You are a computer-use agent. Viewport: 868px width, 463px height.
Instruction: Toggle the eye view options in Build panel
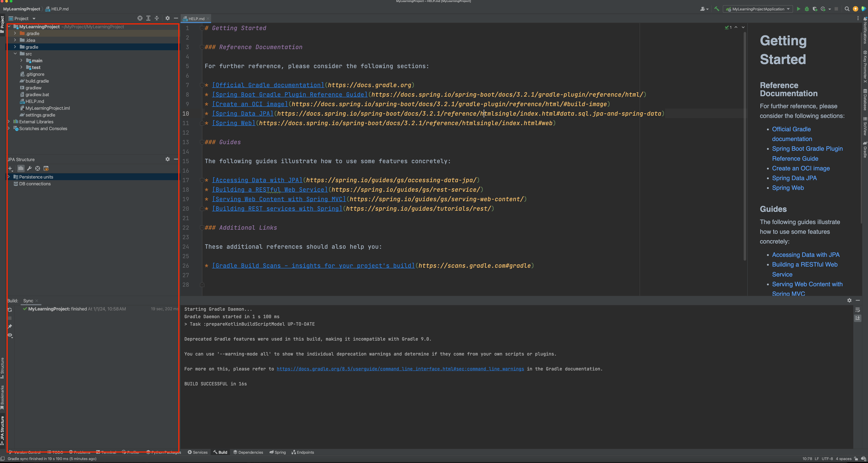point(10,335)
